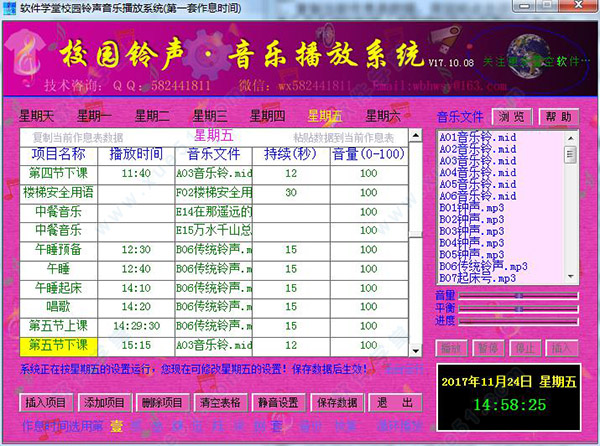
Task: Adjust the 音量 volume slider
Action: [518, 296]
